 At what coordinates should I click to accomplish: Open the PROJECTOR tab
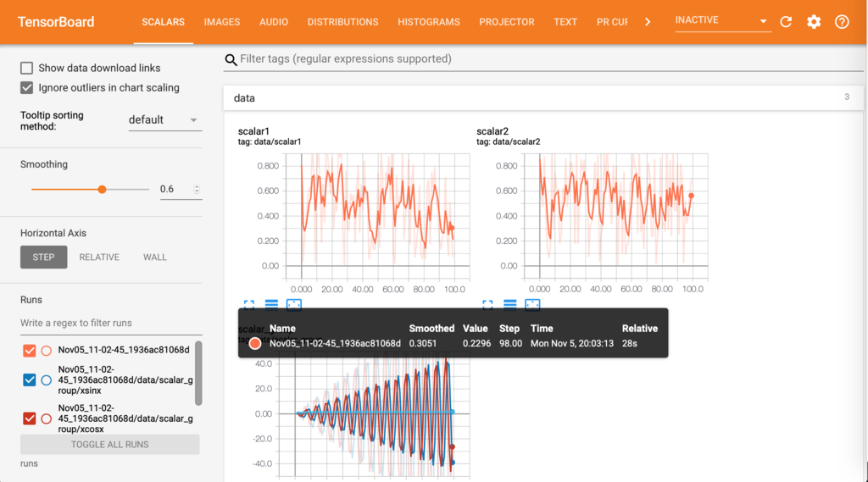click(507, 22)
